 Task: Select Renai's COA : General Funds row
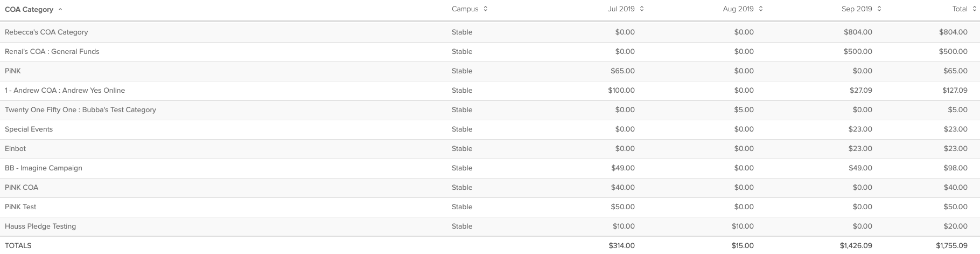point(52,52)
